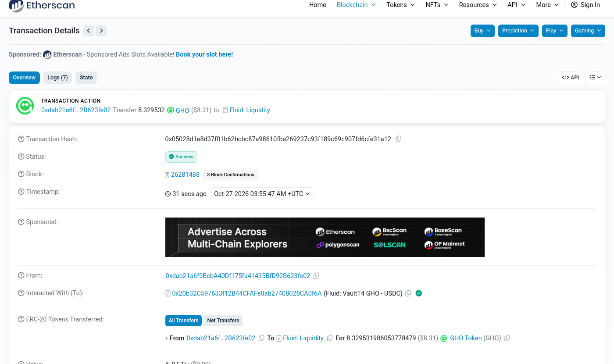Select the All Transfers toggle
This screenshot has height=364, width=614.
click(x=183, y=321)
